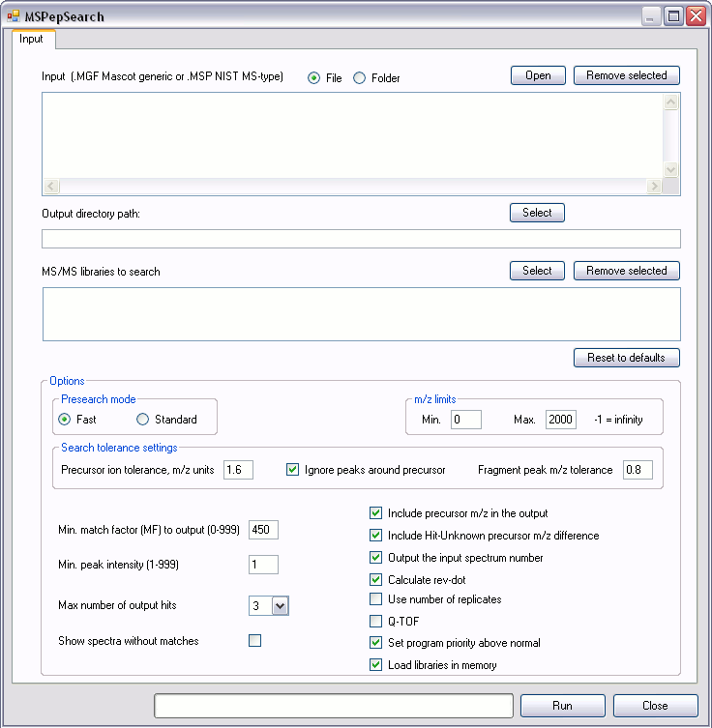Remove selected MS/MS libraries
Screen dimensions: 712x728
[x=626, y=271]
